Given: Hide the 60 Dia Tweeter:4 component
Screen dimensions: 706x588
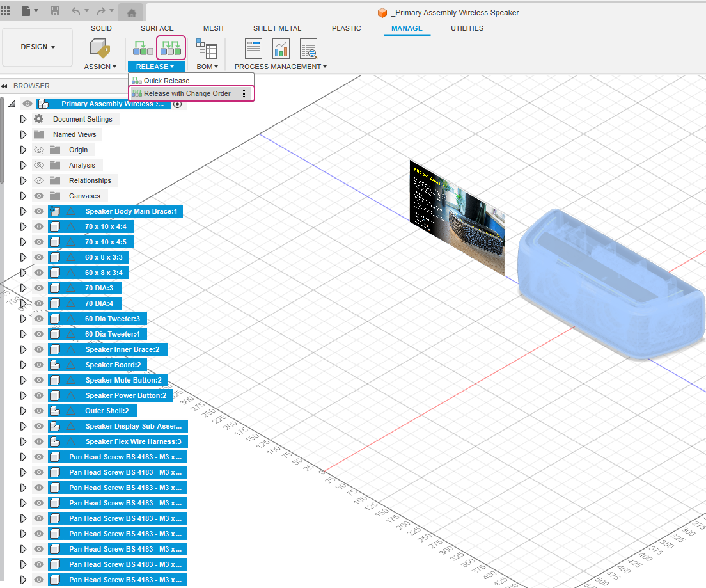Looking at the screenshot, I should (39, 335).
